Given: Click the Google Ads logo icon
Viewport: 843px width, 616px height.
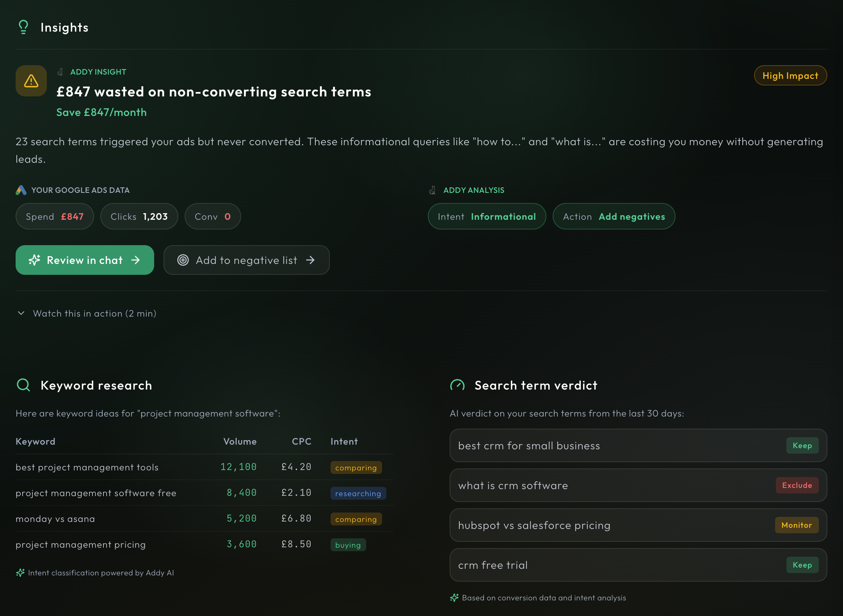Looking at the screenshot, I should click(x=21, y=190).
